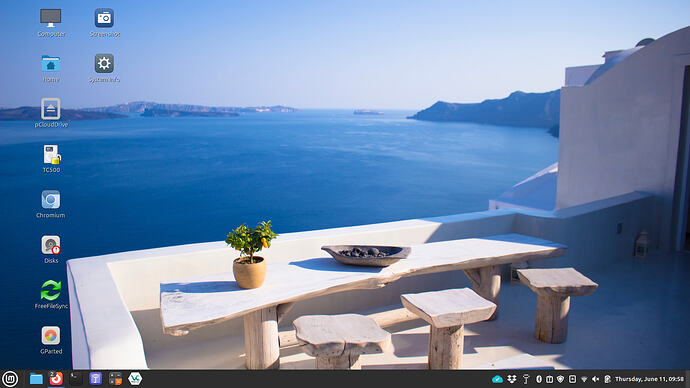
Task: Open the file manager from the panel
Action: point(36,379)
